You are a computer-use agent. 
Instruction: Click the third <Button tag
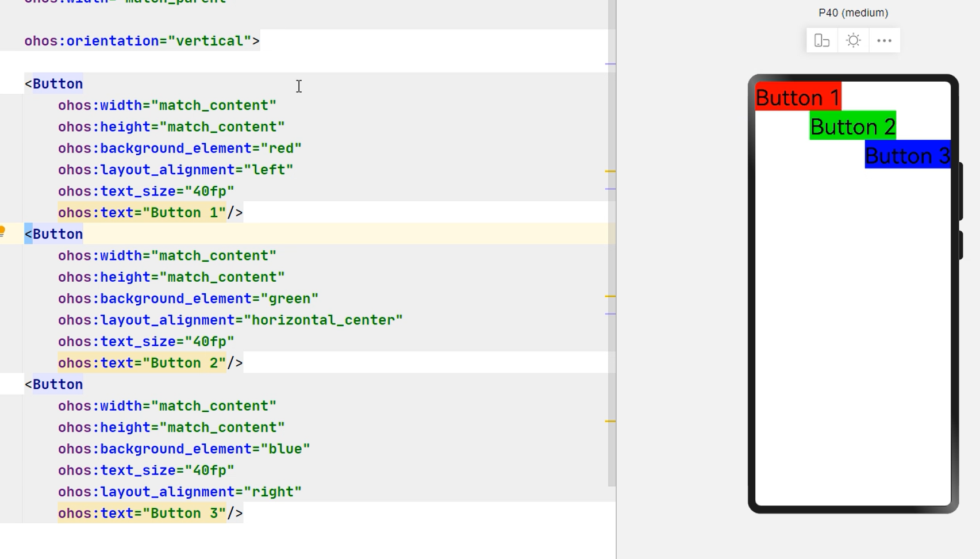(53, 384)
